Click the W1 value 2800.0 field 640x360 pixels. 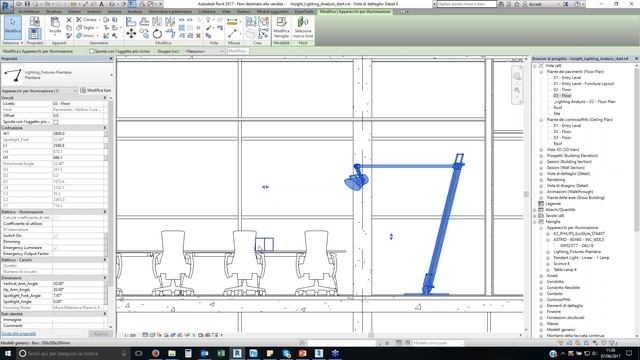(78, 133)
